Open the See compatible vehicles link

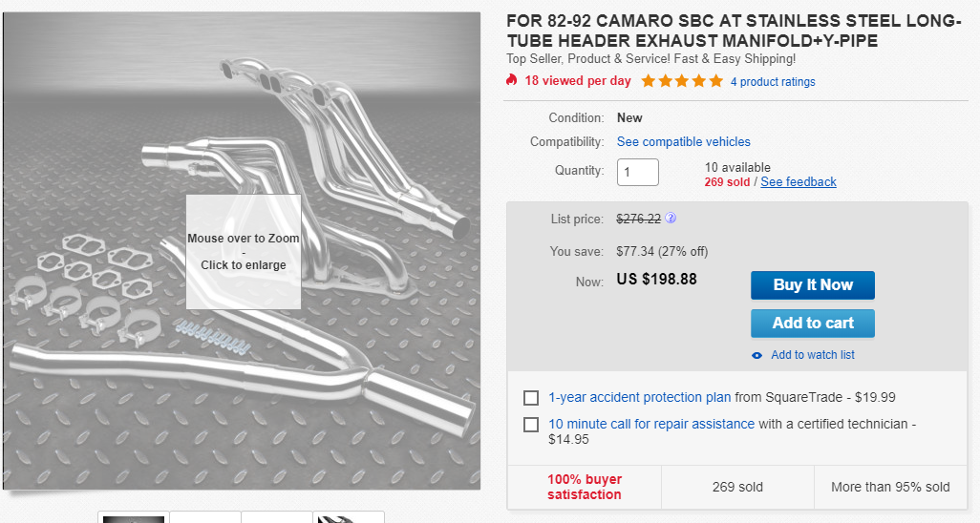pyautogui.click(x=683, y=142)
